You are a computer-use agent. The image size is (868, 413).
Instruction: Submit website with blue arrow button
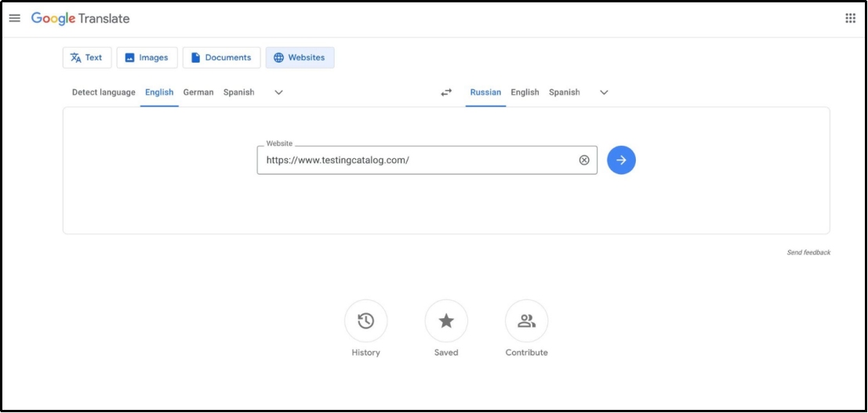click(621, 160)
